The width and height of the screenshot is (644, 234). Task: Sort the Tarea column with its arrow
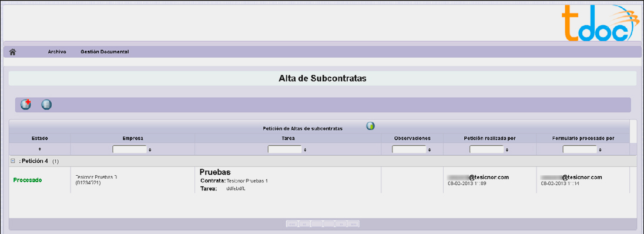305,150
